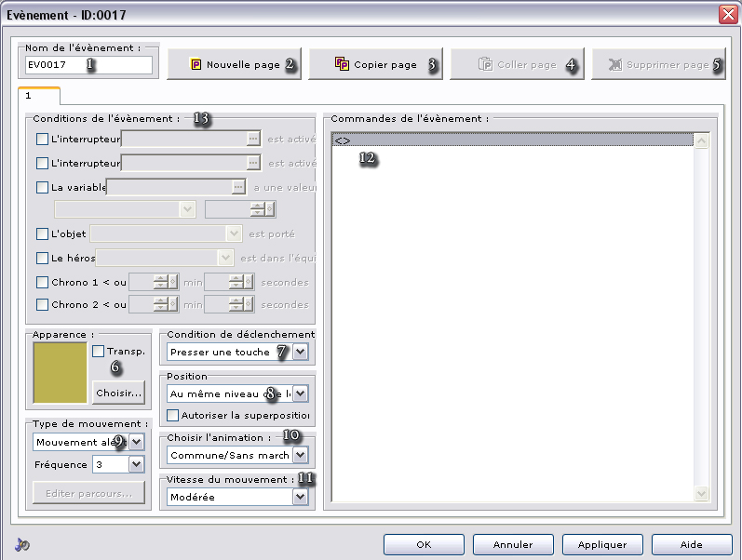Screen dimensions: 742x560
Task: Click the Nom de l'évènement text field
Action: (x=89, y=65)
